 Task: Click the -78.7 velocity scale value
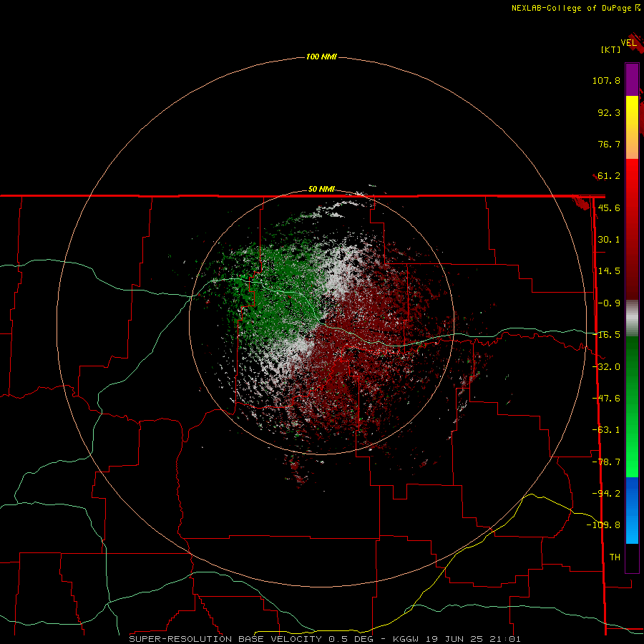coord(606,462)
